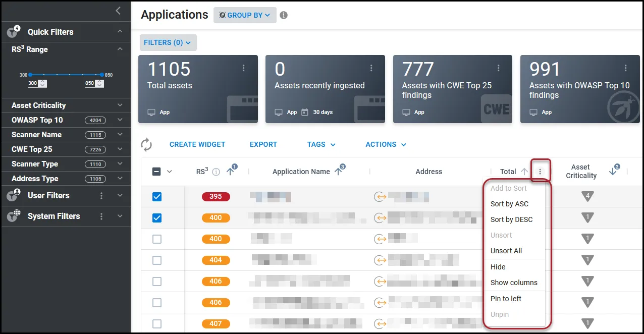This screenshot has height=334, width=644.
Task: Select Unsort All in column menu
Action: [506, 251]
